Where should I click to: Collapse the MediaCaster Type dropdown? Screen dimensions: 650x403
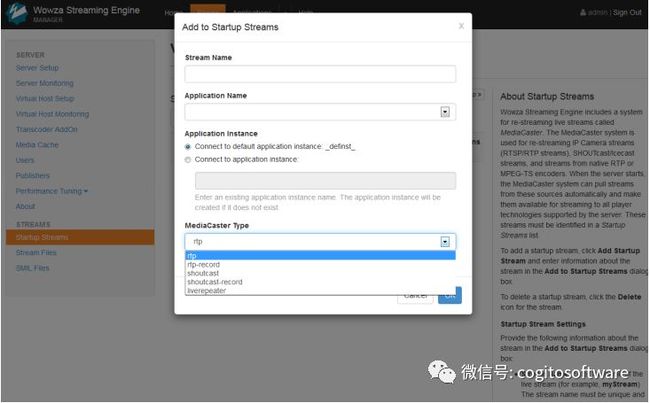[x=445, y=242]
